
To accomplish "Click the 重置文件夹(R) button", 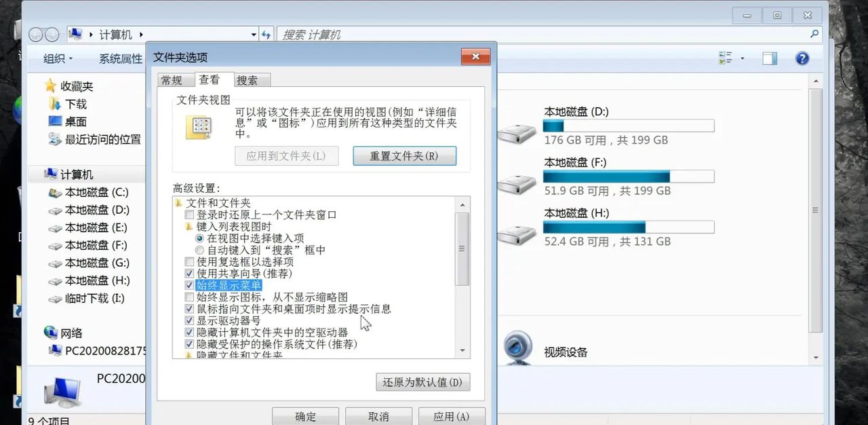I will coord(404,156).
